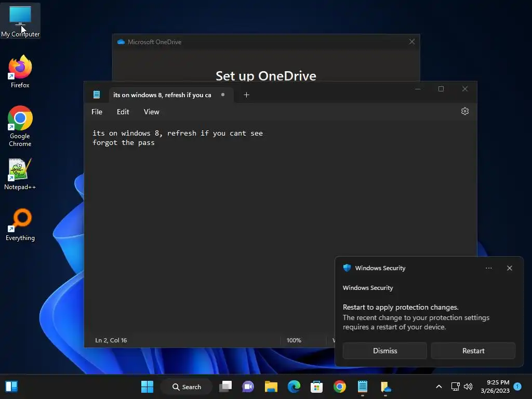Click the 'Ln 2, Col 16' status indicator

tap(111, 340)
